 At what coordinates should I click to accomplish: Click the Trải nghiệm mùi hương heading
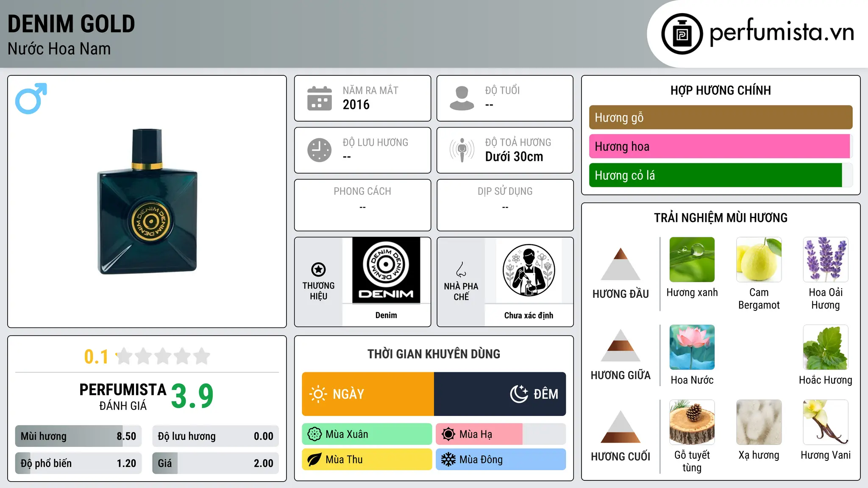721,218
